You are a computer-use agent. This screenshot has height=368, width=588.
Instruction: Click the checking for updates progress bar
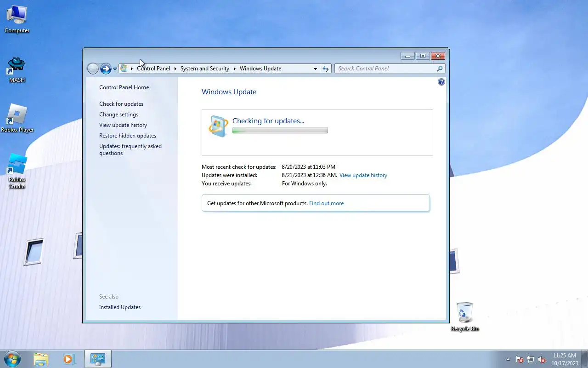pyautogui.click(x=280, y=131)
